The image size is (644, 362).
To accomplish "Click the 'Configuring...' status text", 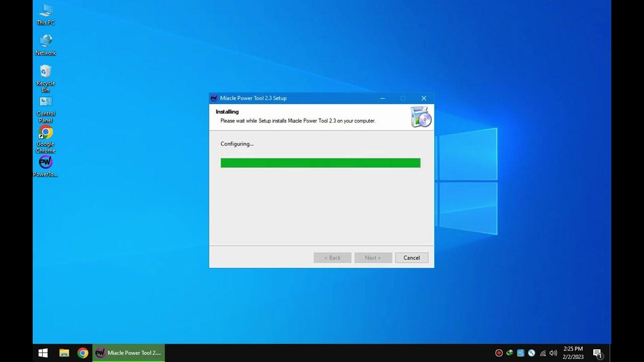I will (x=237, y=144).
